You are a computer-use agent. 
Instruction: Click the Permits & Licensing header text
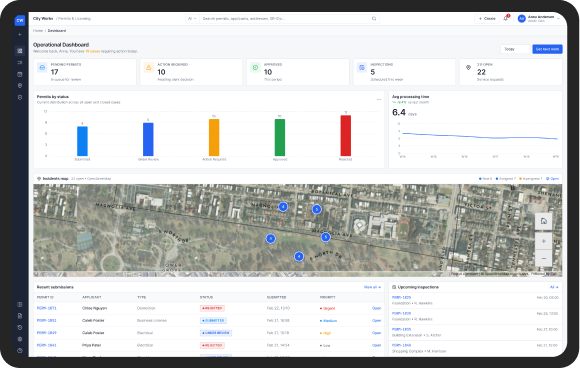pyautogui.click(x=74, y=18)
